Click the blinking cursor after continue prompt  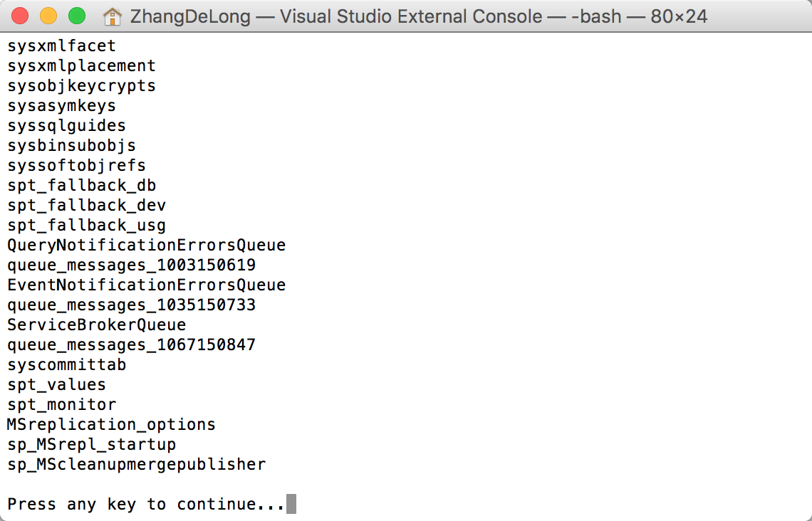pyautogui.click(x=291, y=503)
